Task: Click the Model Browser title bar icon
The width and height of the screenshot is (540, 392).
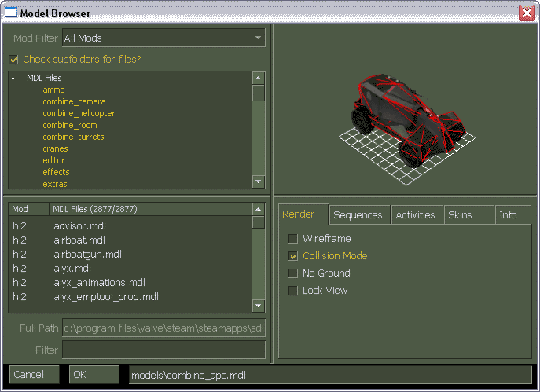Action: pyautogui.click(x=10, y=13)
